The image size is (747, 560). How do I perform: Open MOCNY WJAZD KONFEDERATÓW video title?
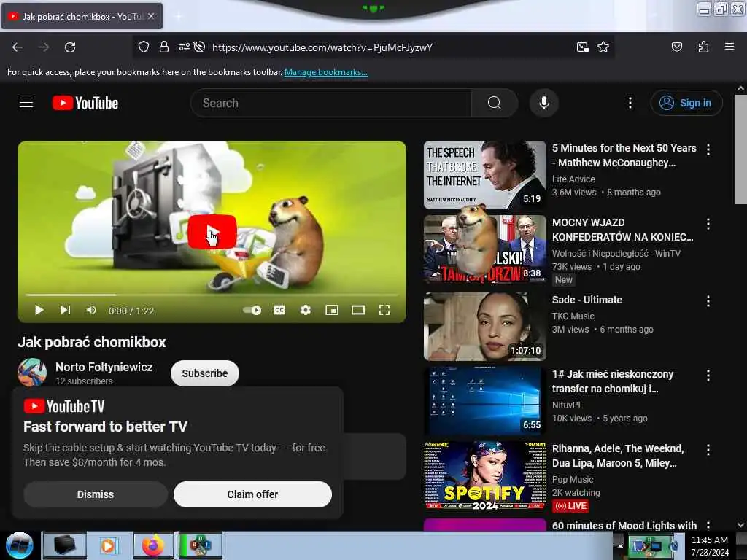click(x=622, y=230)
